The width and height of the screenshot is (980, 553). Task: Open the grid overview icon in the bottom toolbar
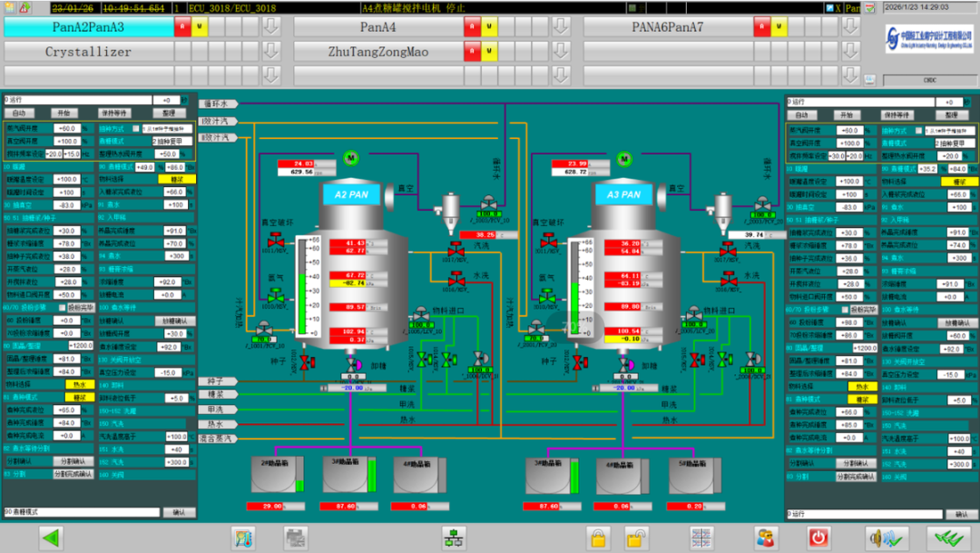click(x=701, y=538)
